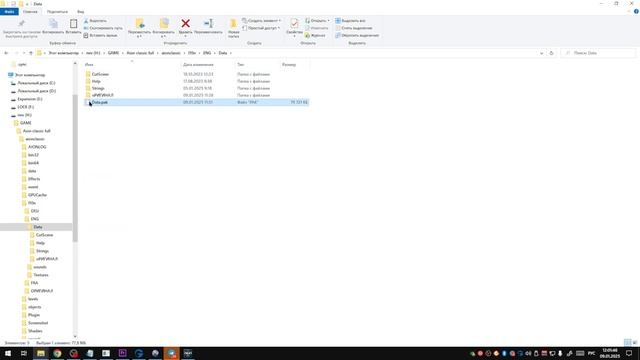Image resolution: width=640 pixels, height=360 pixels.
Task: Click the Telegram icon on taskbar
Action: [171, 353]
